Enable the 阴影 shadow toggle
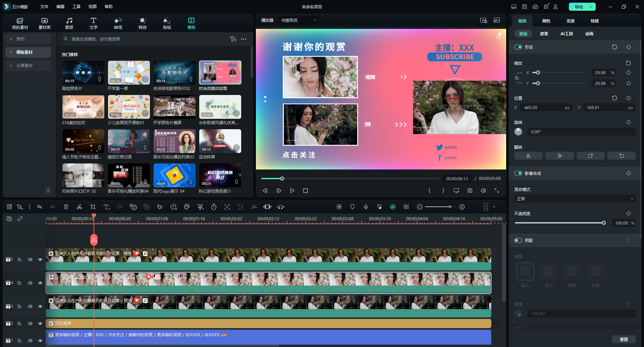644x347 pixels. pos(518,240)
